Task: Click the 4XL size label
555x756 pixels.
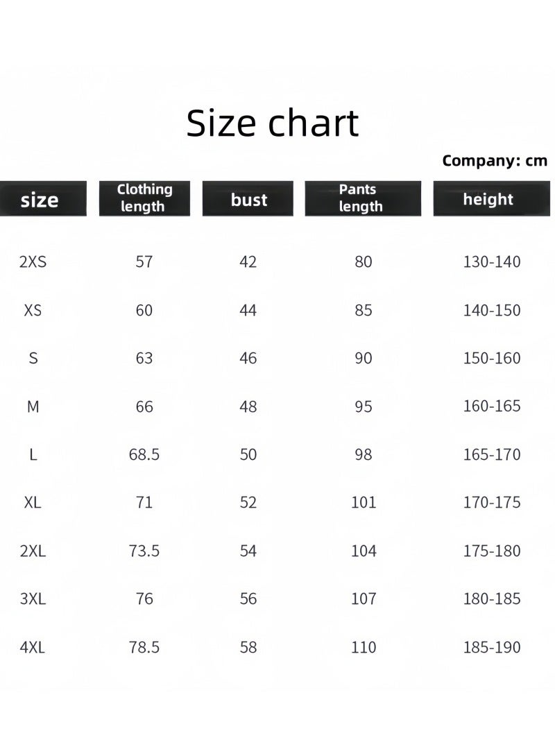Action: coord(33,647)
